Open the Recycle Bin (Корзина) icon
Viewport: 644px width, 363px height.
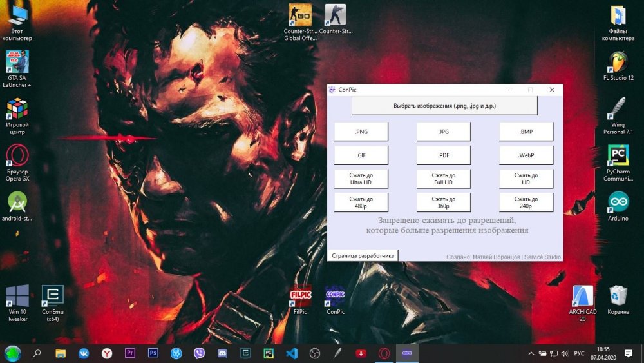tap(618, 297)
